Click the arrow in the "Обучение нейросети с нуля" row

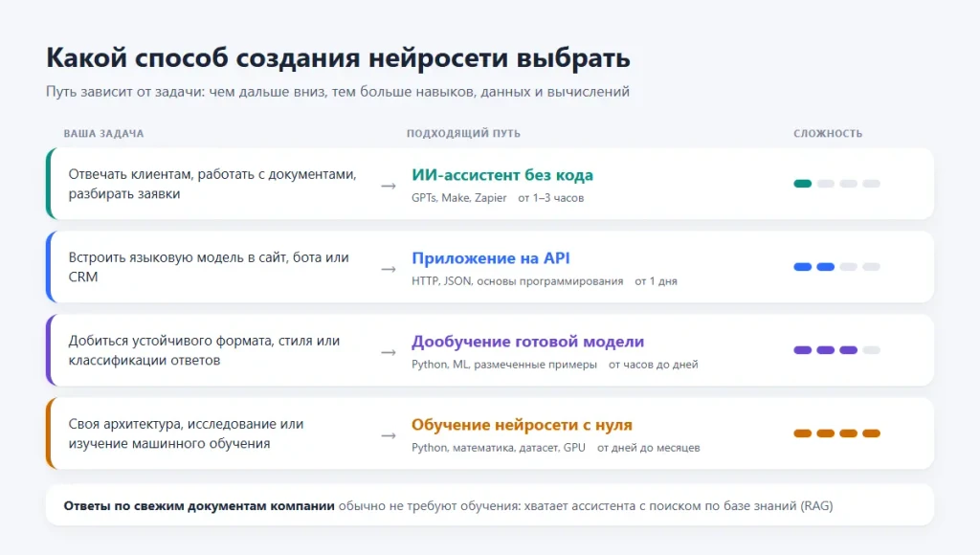click(x=389, y=435)
